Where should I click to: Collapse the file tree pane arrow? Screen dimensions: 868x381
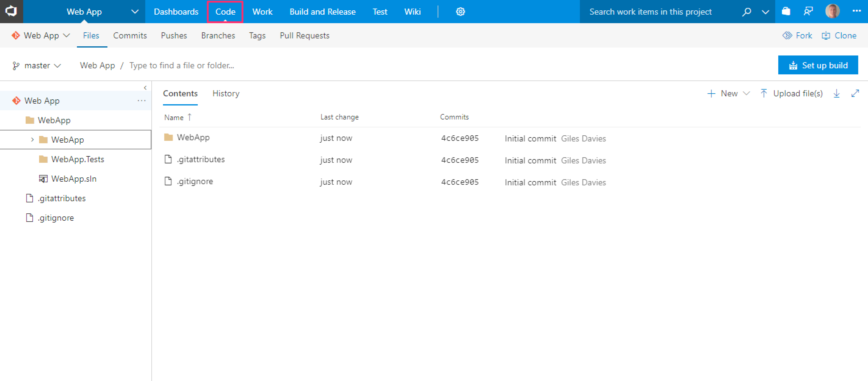click(145, 88)
